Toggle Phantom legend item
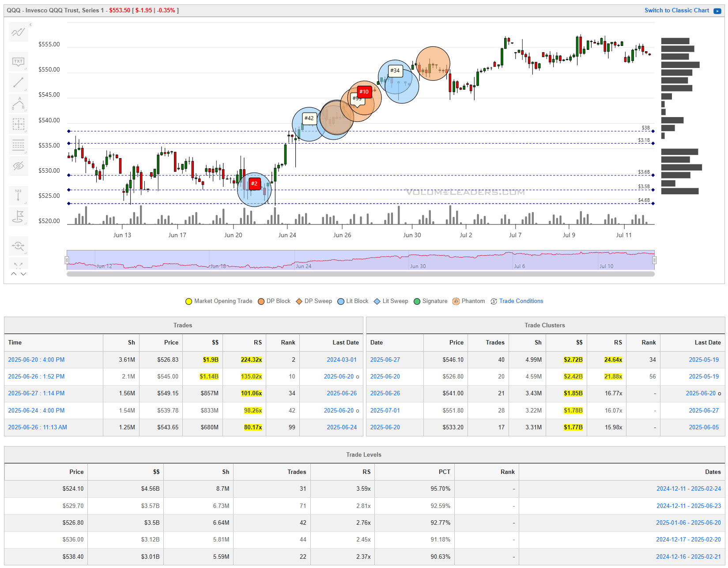The height and width of the screenshot is (568, 728). 468,301
